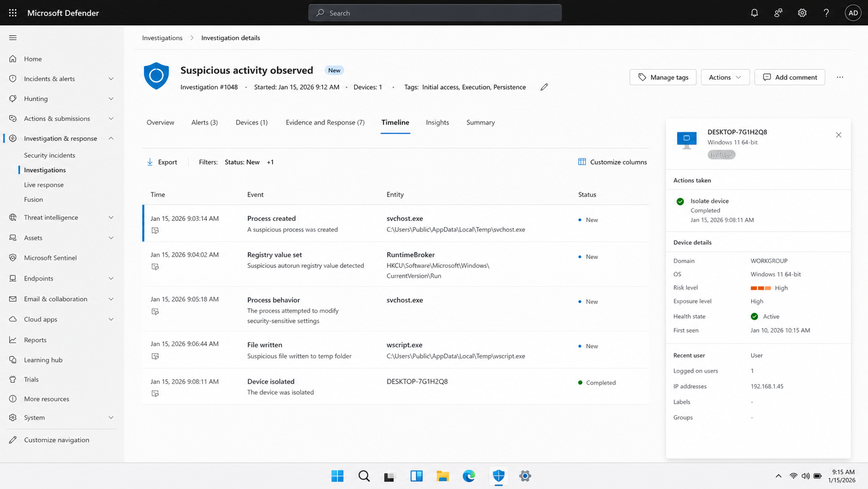Open the event details icon under 9:03:14 AM
Viewport: 868px width, 489px height.
point(155,230)
